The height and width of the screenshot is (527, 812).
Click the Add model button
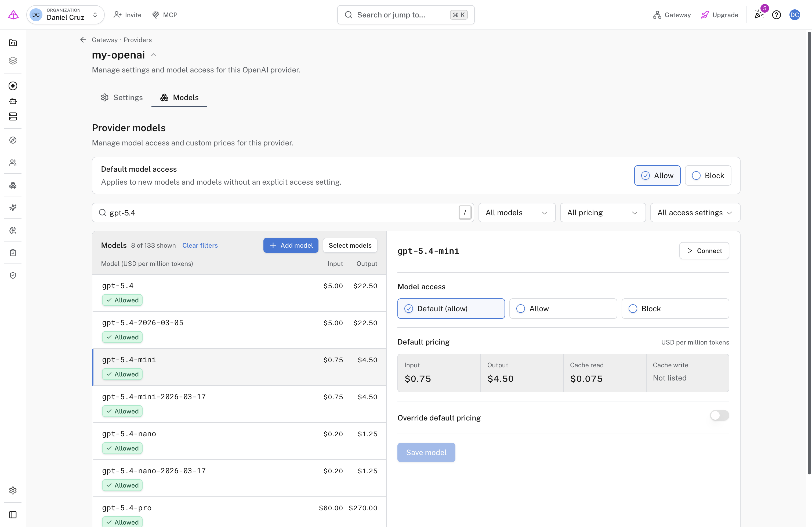pyautogui.click(x=291, y=246)
